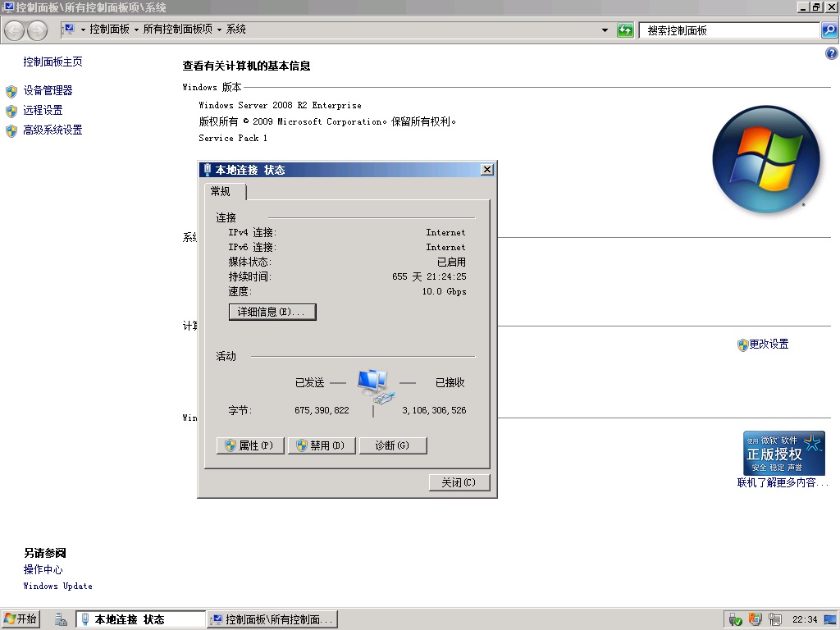
Task: Click the 查看有关计算机的基本信息 heading
Action: [x=246, y=66]
